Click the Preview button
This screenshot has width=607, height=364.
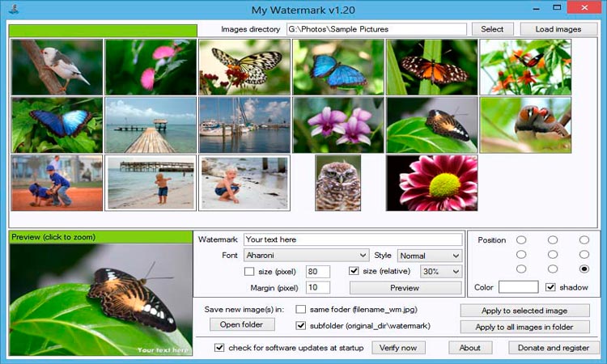click(405, 288)
